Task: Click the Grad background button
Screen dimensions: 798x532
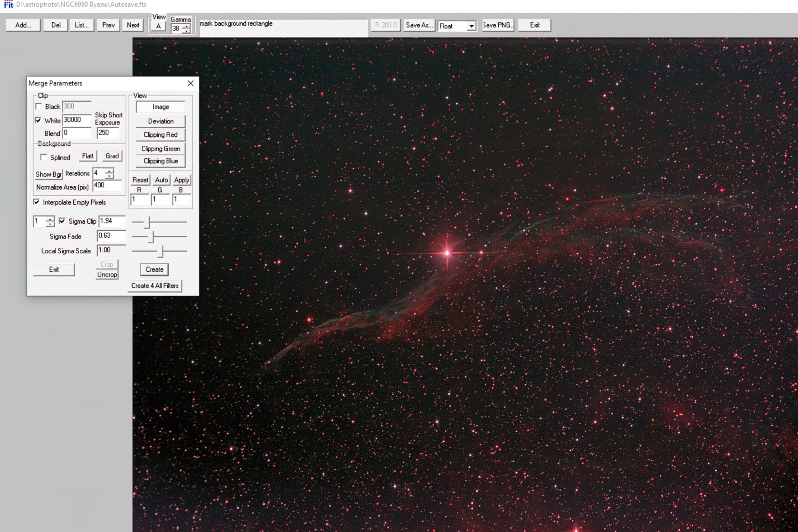Action: click(112, 156)
